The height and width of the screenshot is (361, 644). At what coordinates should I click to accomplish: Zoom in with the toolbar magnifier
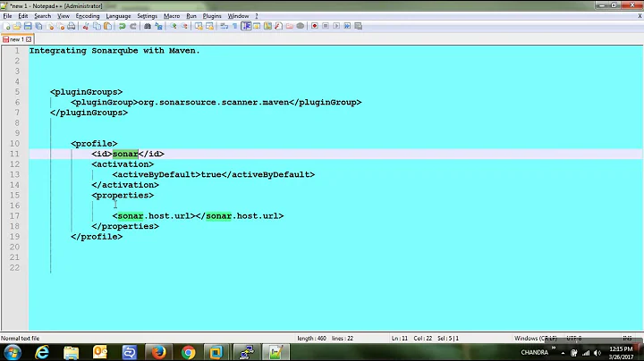coord(174,26)
